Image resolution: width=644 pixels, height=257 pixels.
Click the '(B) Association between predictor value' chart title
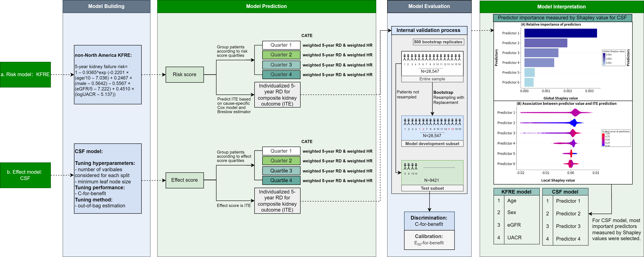[567, 104]
